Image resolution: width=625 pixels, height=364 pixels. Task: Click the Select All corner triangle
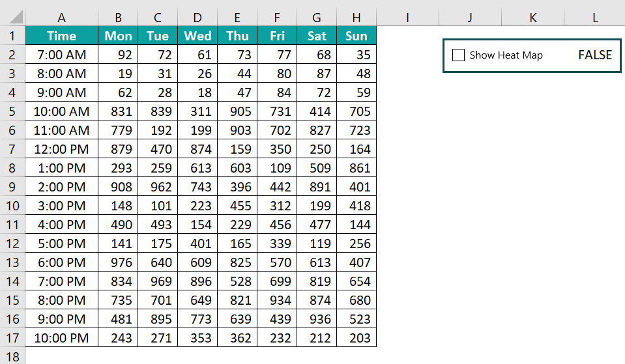point(16,18)
